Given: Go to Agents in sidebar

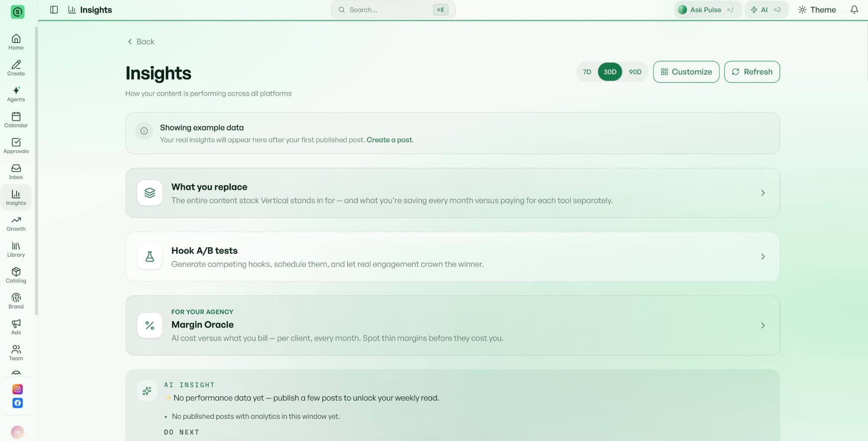Looking at the screenshot, I should coord(16,94).
